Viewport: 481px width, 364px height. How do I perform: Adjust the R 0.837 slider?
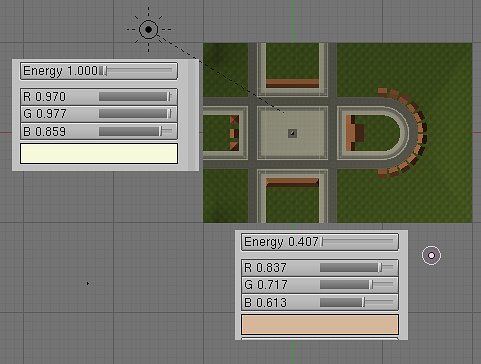click(x=320, y=268)
